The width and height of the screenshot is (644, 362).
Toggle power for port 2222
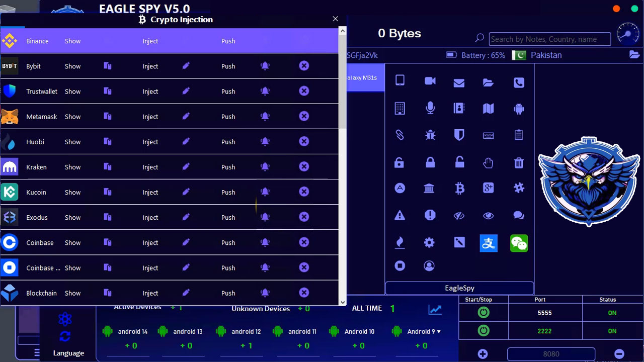483,330
